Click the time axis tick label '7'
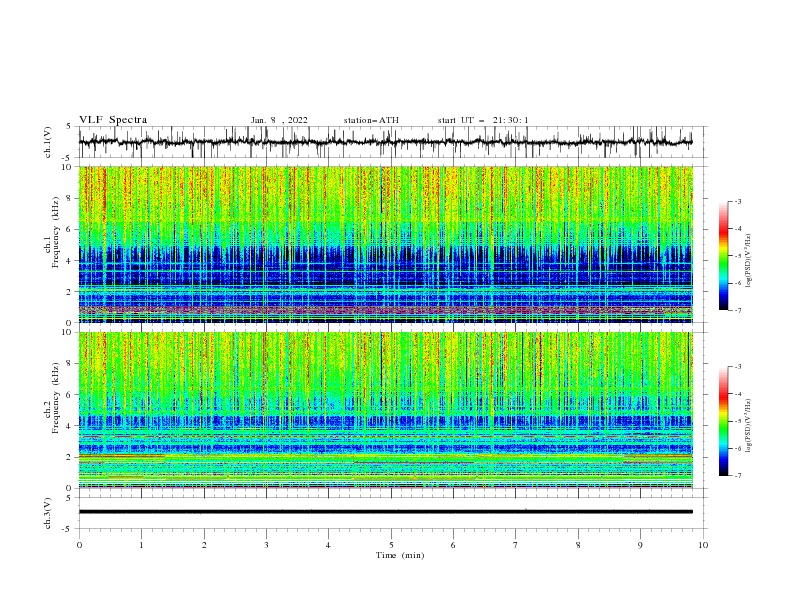Viewport: 792px width, 612px height. [x=516, y=545]
